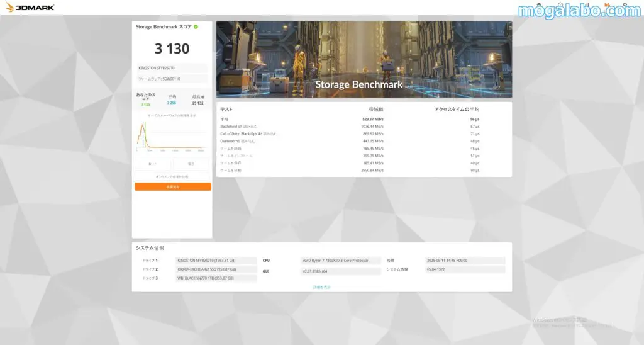Open the show details link in system info
Viewport: 644px width, 345px height.
(321, 286)
